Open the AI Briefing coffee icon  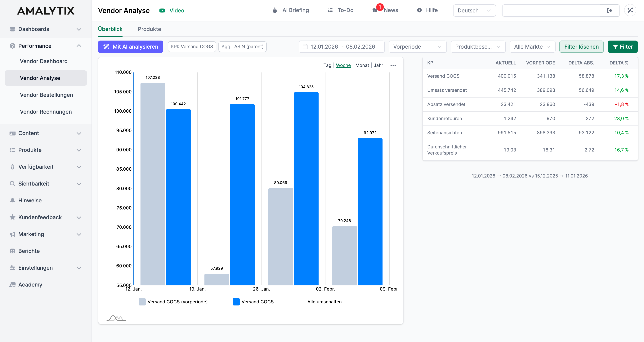(x=275, y=10)
